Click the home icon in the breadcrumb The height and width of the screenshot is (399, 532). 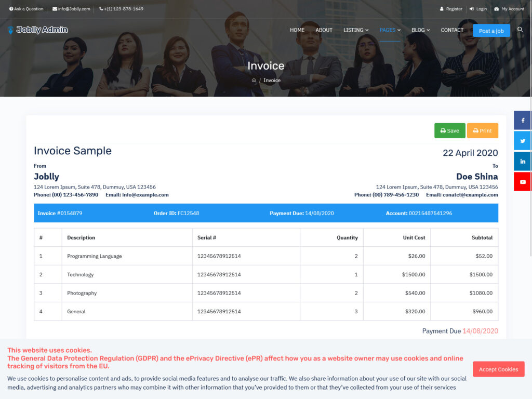253,80
